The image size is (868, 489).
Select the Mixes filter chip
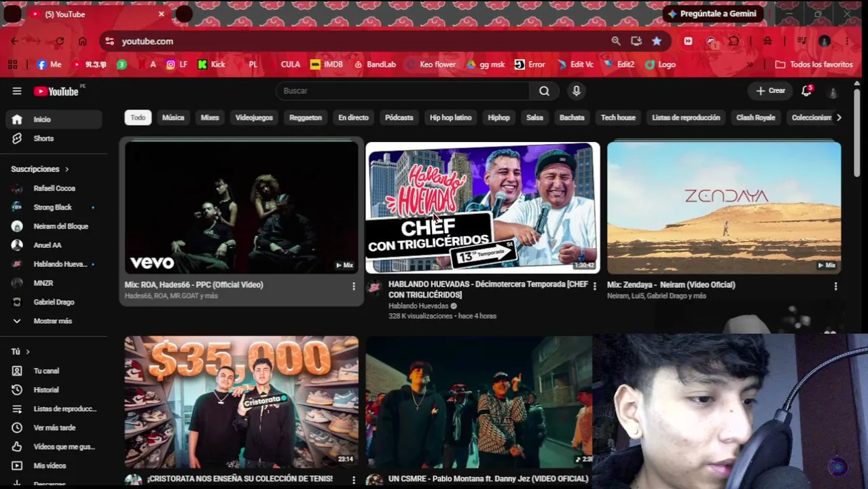(210, 117)
